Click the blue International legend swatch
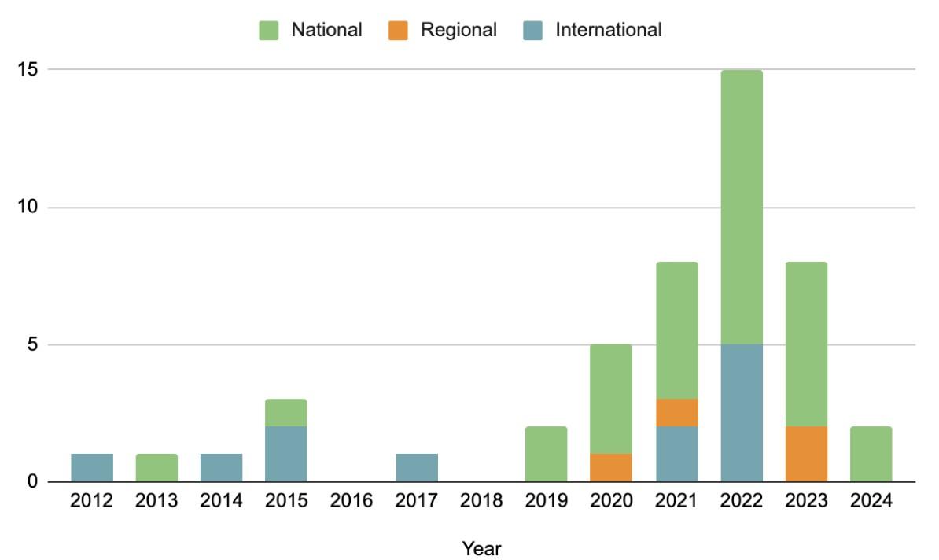The image size is (939, 560). click(x=534, y=31)
